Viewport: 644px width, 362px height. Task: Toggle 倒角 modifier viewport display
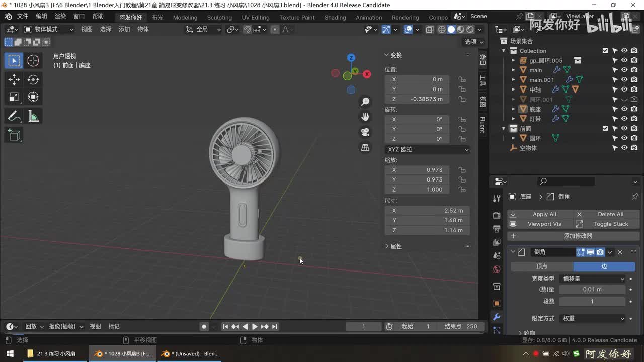(591, 252)
